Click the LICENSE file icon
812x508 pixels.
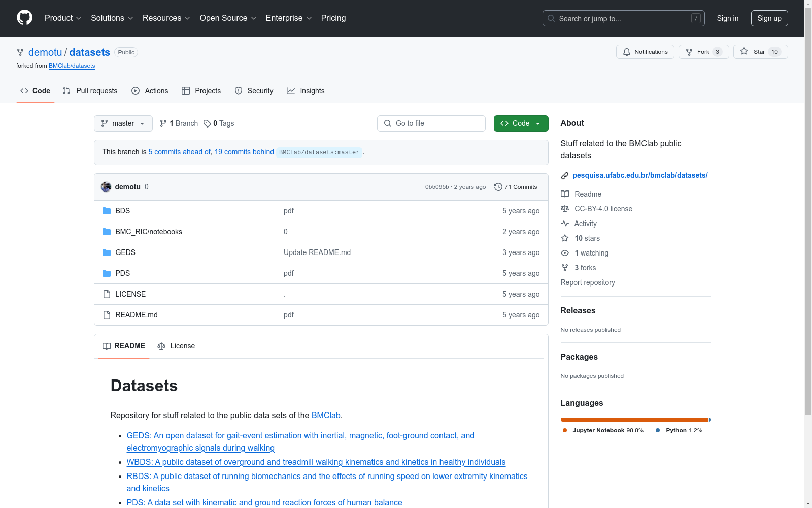click(x=107, y=294)
